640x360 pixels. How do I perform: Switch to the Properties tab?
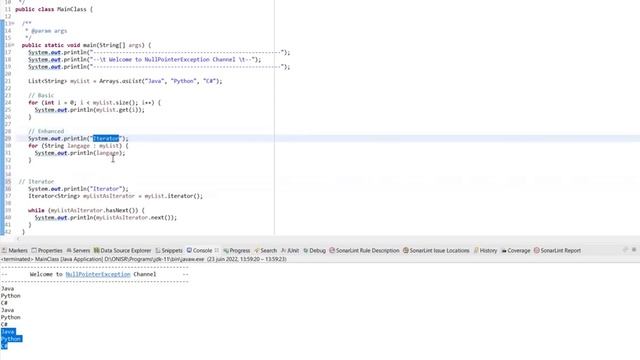tap(47, 250)
